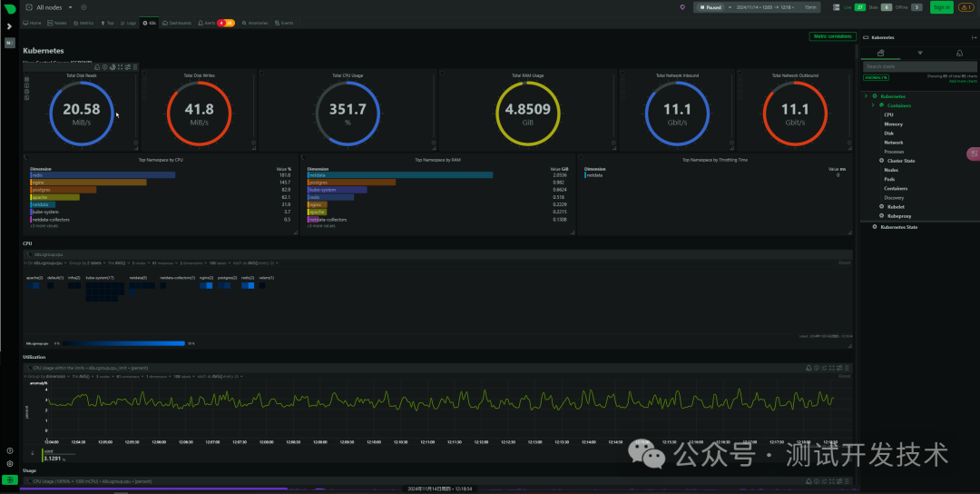Click the purple lightbulb icon in header
The height and width of the screenshot is (494, 980).
click(681, 7)
